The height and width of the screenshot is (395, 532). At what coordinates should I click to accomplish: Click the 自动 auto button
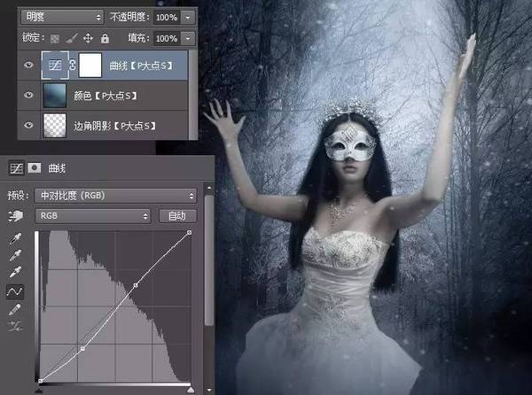(177, 216)
